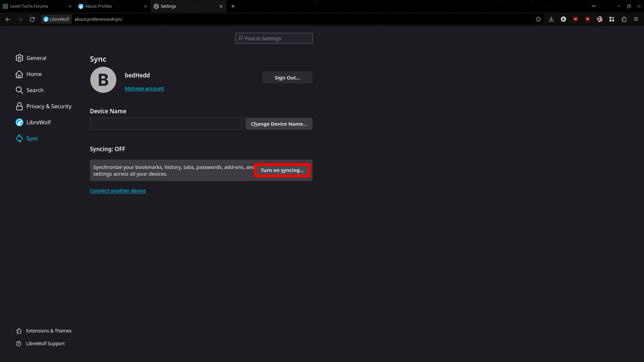Open the Downloads panel icon
The height and width of the screenshot is (362, 644).
(551, 19)
